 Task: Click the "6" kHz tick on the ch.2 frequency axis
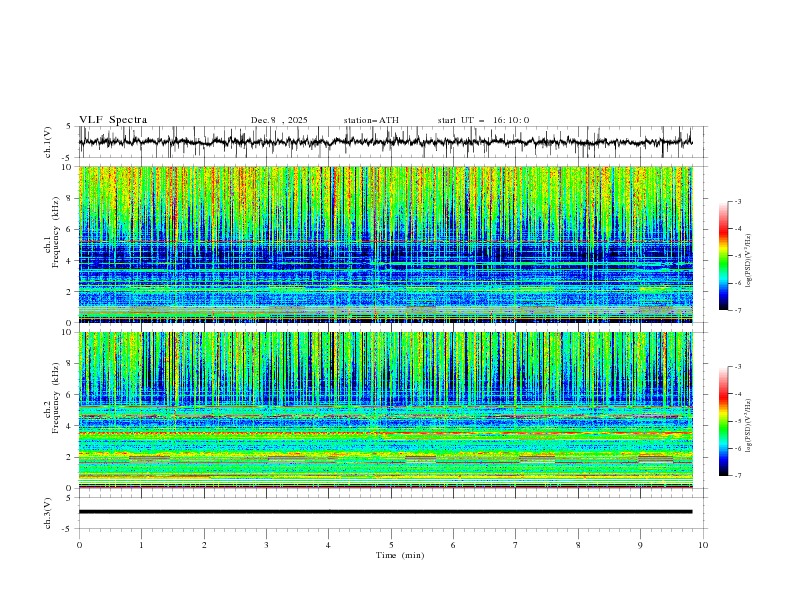pos(71,395)
